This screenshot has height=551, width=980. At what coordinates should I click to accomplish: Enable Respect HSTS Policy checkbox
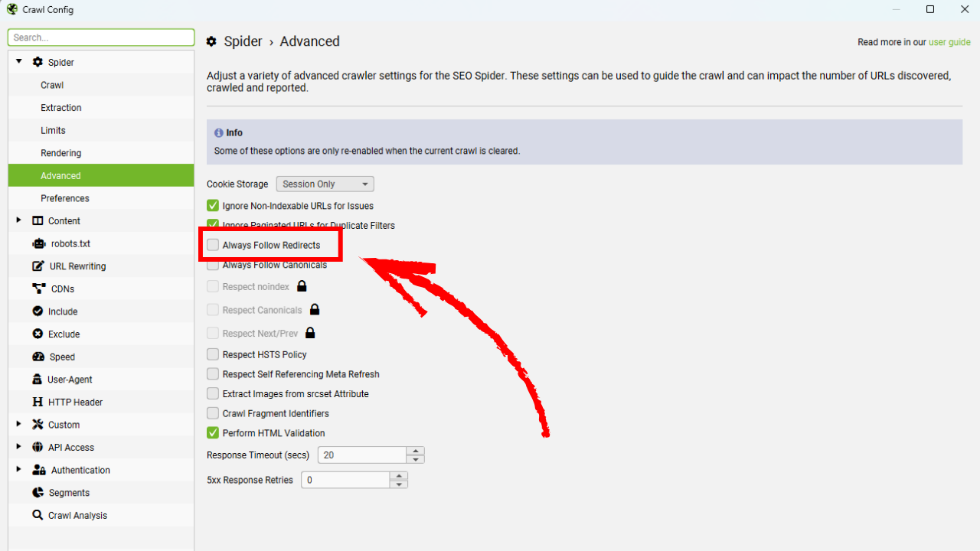point(213,354)
